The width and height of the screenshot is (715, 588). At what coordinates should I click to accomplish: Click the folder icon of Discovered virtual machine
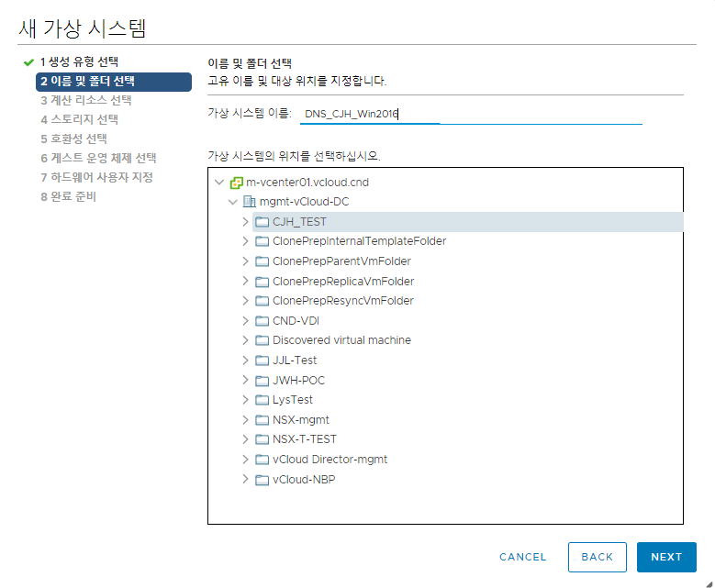point(262,340)
